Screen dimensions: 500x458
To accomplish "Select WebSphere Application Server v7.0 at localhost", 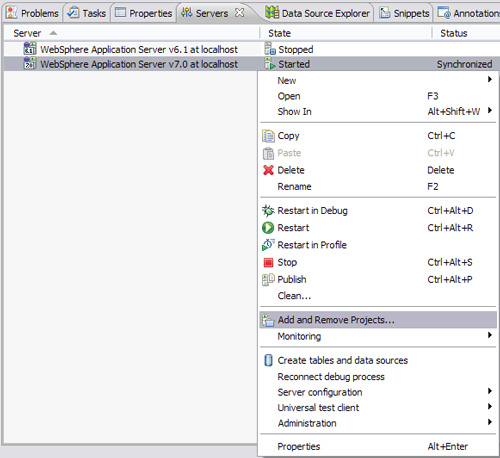I will 139,64.
